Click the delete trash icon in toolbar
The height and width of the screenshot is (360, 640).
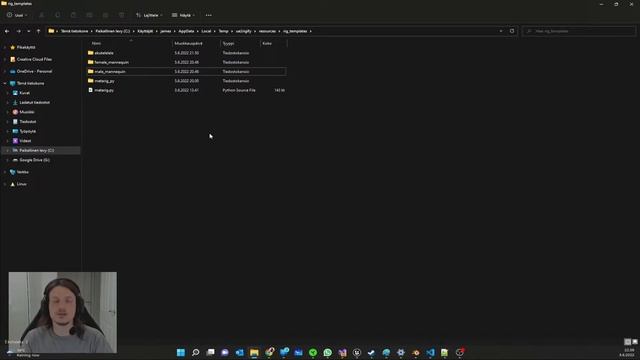(x=121, y=15)
